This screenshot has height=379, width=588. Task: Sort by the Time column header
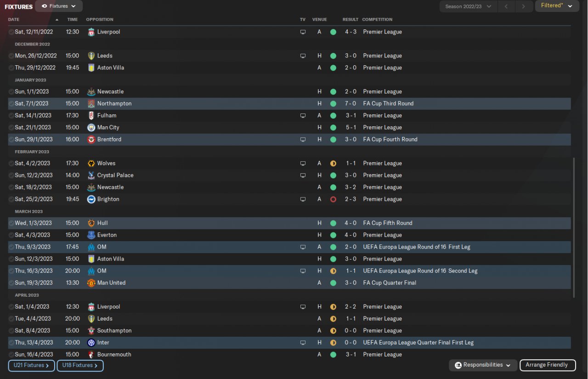[x=73, y=20]
